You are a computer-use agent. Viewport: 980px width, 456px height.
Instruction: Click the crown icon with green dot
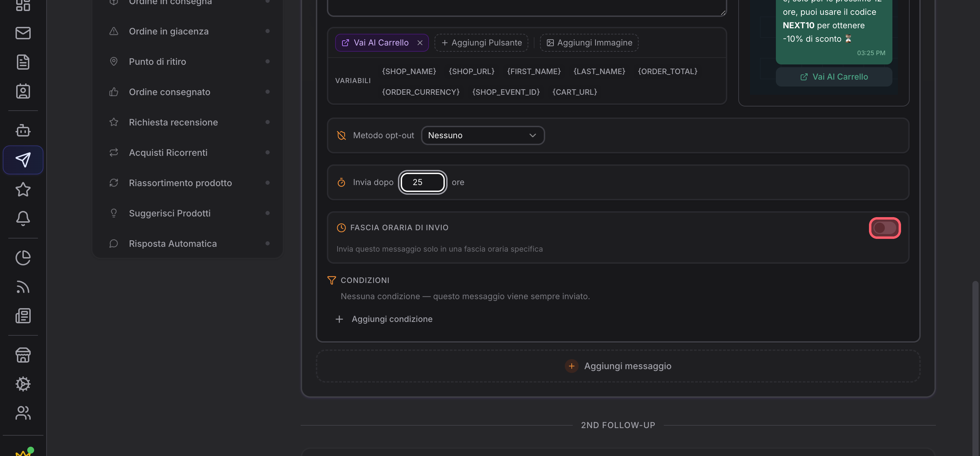(x=23, y=452)
